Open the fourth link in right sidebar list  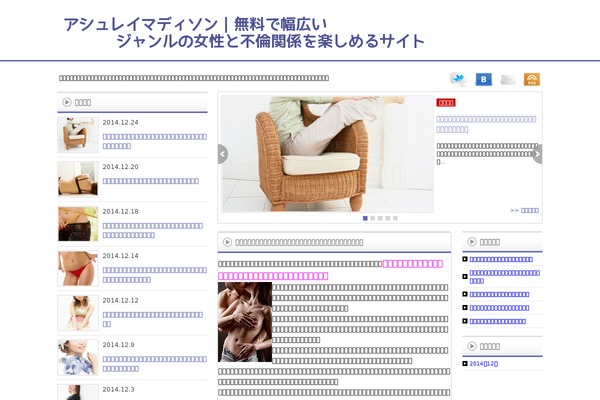[x=499, y=308]
